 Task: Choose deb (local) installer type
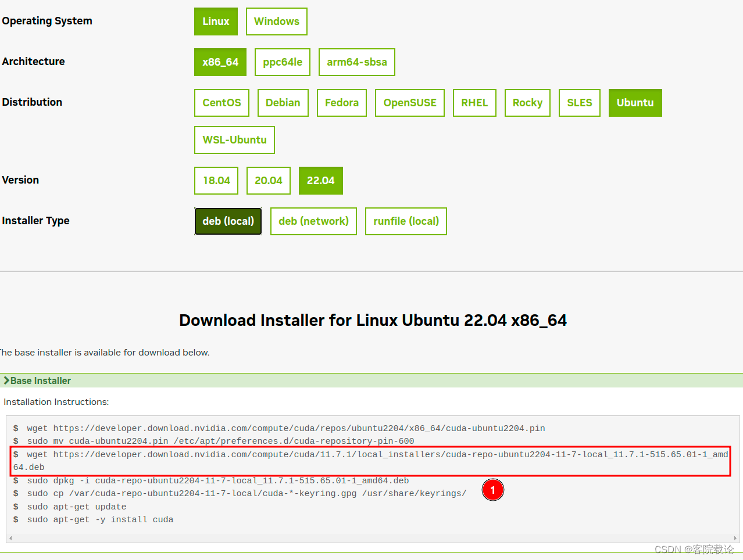[228, 221]
